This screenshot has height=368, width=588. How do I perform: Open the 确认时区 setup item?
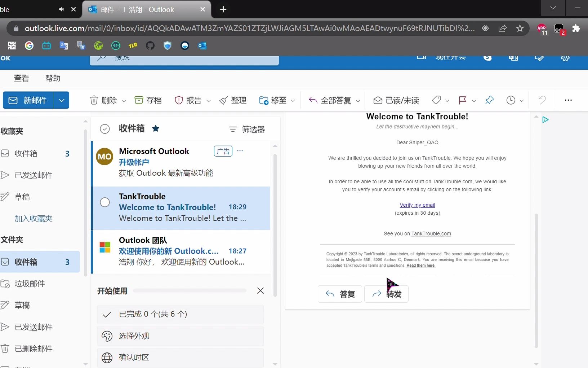click(180, 358)
